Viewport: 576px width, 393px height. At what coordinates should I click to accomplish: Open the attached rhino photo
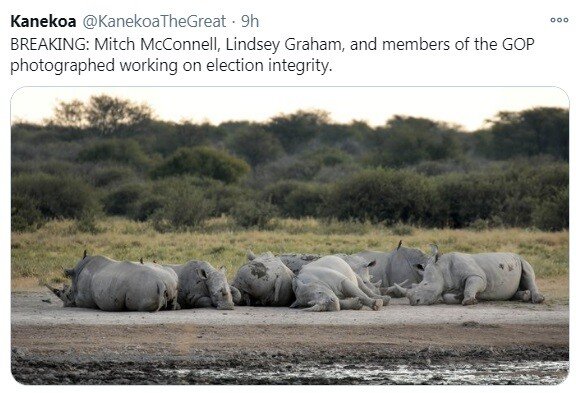point(290,235)
